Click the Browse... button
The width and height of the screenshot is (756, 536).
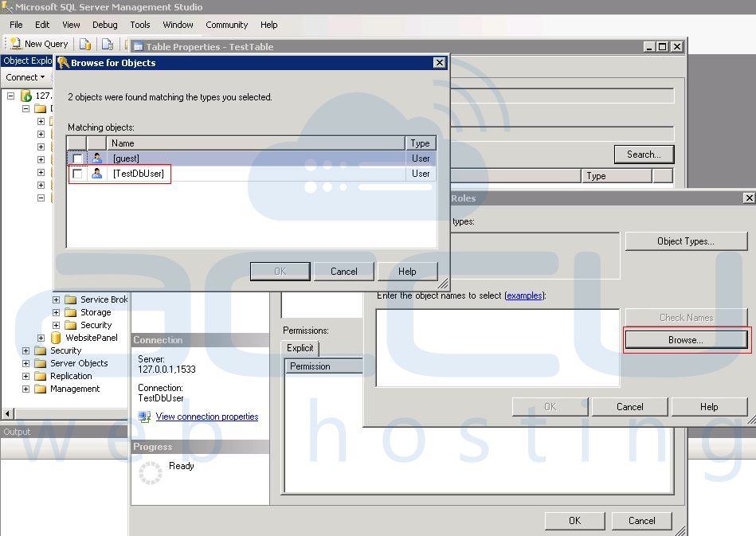pyautogui.click(x=686, y=340)
